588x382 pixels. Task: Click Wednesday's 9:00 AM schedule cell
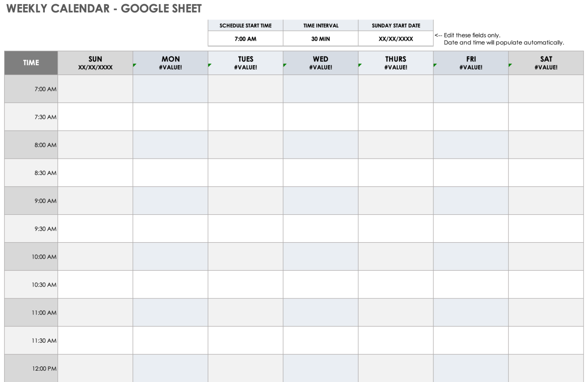pyautogui.click(x=321, y=201)
